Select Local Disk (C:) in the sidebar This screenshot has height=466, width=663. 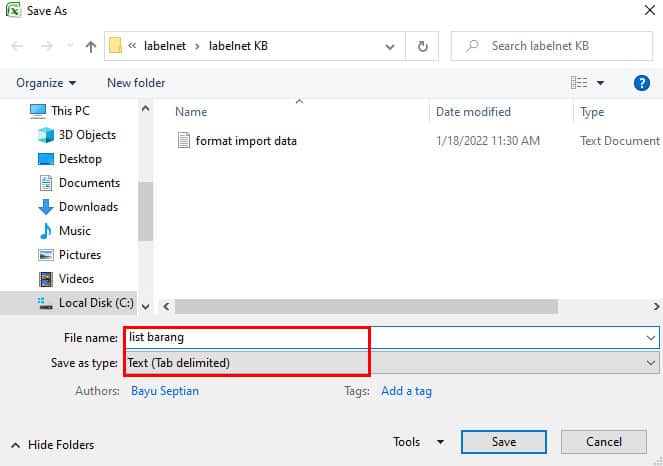pos(85,303)
